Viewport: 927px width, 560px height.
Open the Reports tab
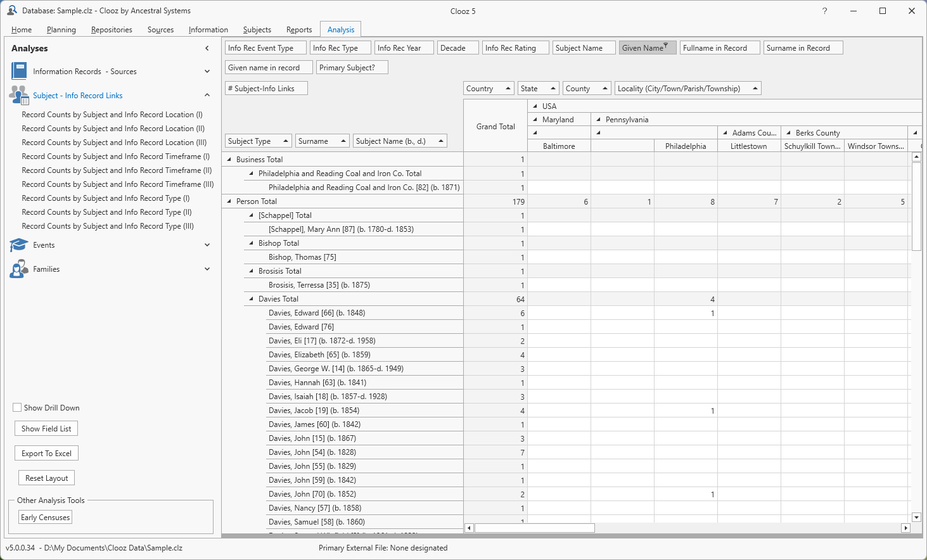tap(298, 30)
